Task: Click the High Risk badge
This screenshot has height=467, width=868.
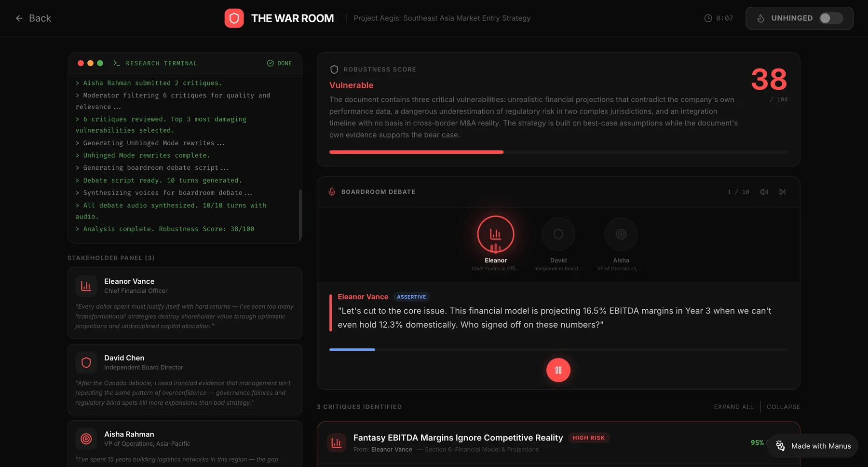Action: [588, 438]
